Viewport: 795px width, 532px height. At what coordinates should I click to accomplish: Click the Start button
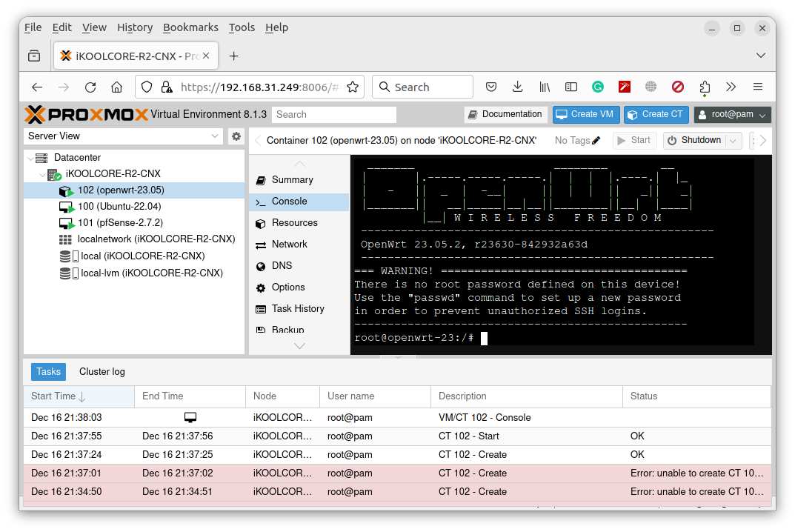point(635,141)
